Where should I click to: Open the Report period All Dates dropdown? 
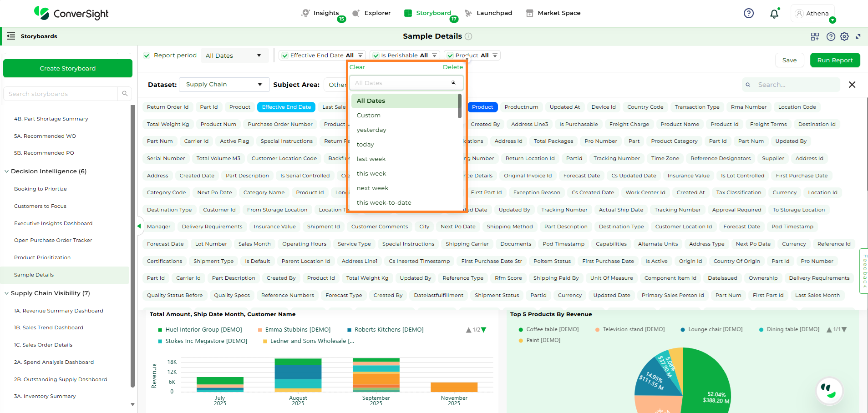tap(233, 55)
